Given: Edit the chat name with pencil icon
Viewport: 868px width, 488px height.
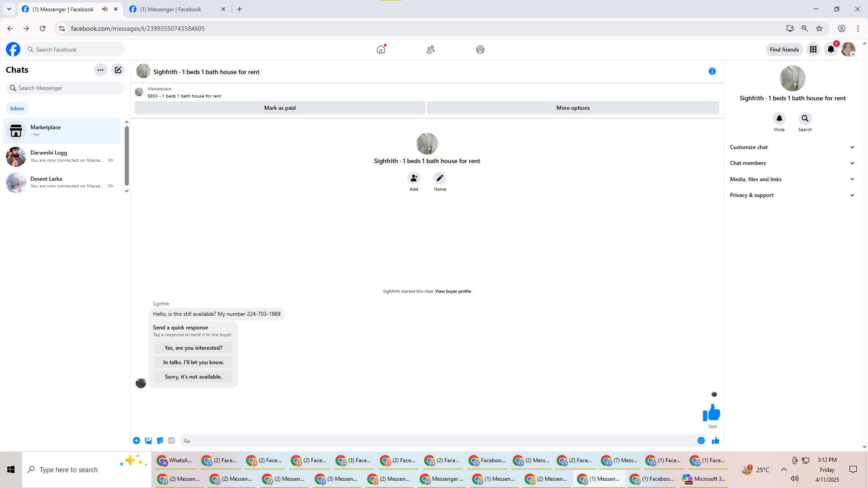Looking at the screenshot, I should click(x=440, y=178).
